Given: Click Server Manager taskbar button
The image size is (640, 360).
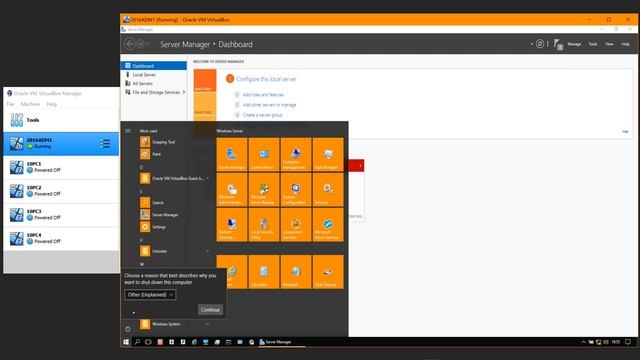Looking at the screenshot, I should 282,342.
